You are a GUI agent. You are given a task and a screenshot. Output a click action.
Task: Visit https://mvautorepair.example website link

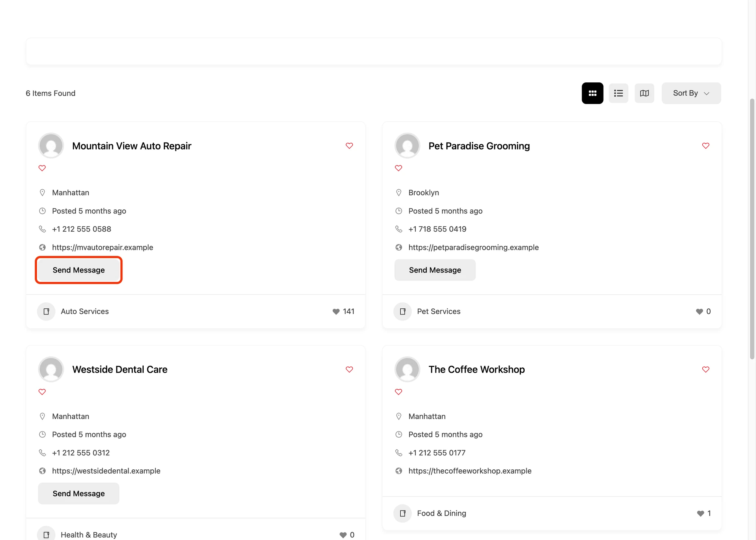102,247
